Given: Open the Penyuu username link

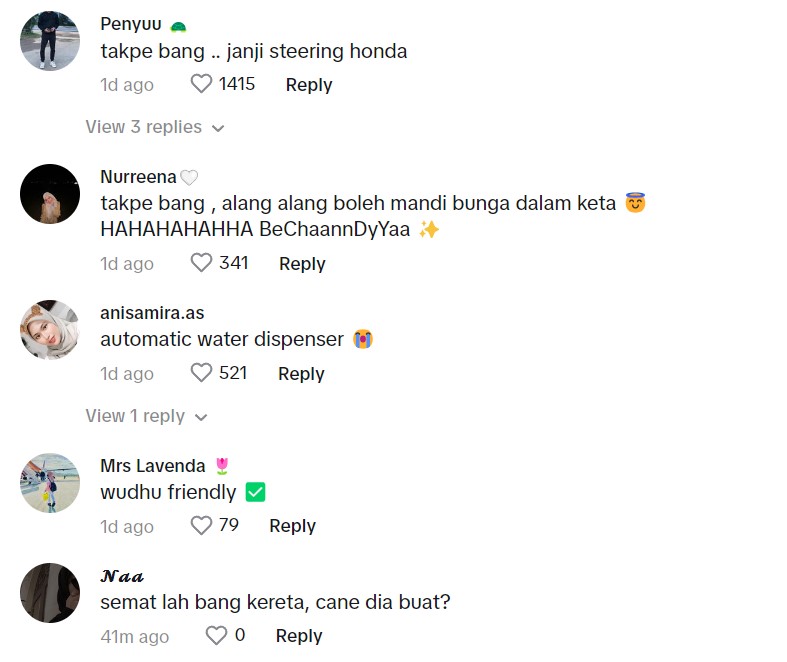Looking at the screenshot, I should 131,24.
